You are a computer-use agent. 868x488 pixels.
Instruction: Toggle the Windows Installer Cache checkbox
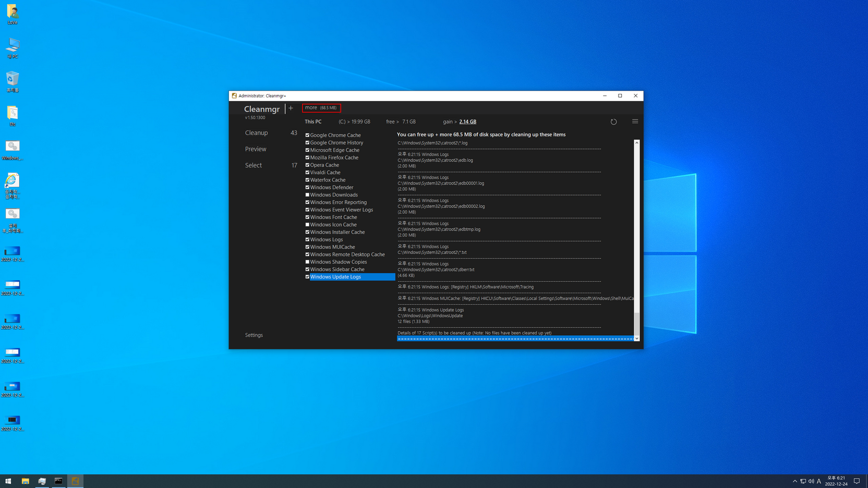coord(307,232)
